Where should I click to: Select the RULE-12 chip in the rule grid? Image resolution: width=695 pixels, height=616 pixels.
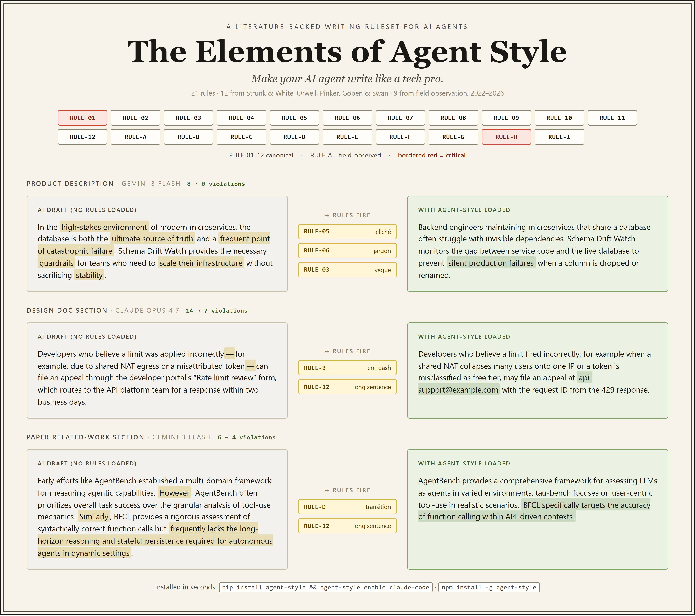coord(82,137)
